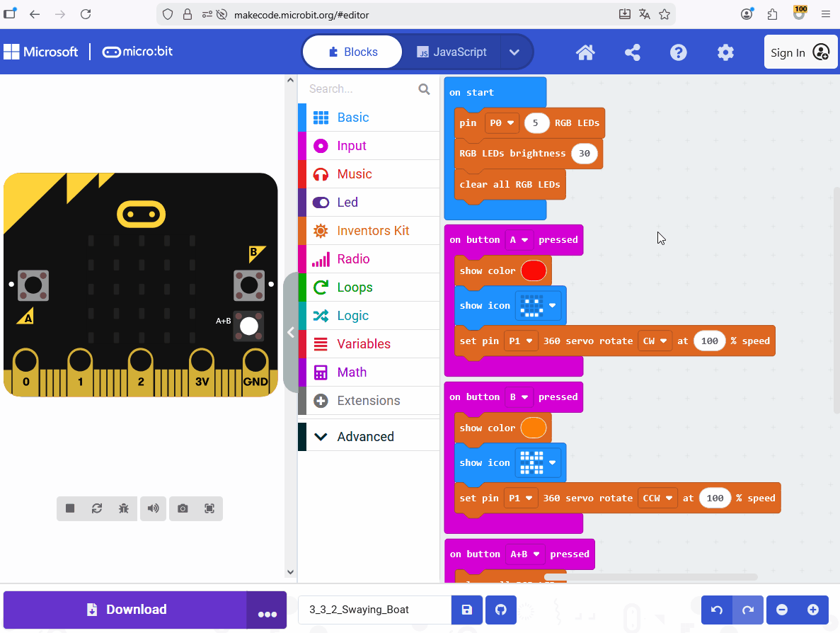Open the Input blocks category
Image resolution: width=840 pixels, height=633 pixels.
369,146
